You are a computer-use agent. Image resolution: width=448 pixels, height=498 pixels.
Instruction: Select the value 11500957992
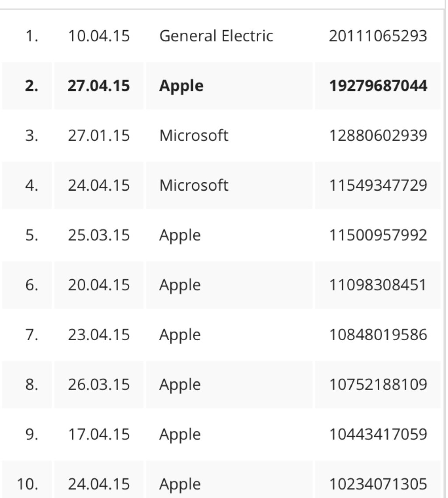378,235
